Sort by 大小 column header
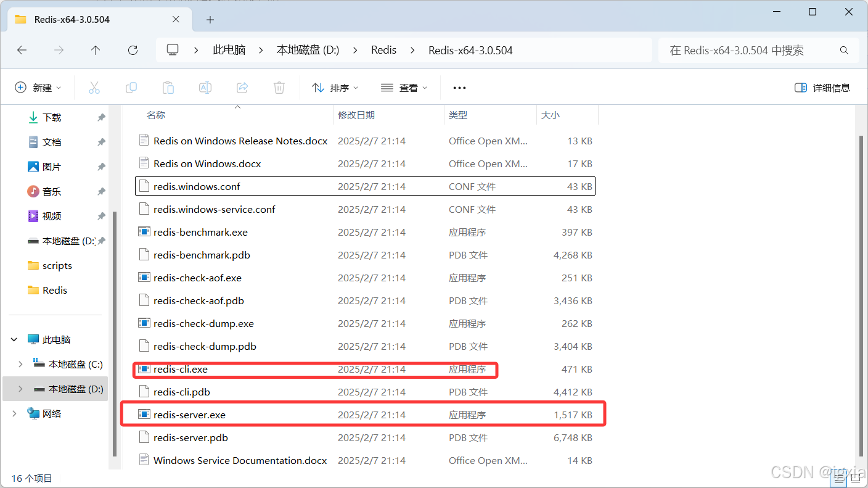The height and width of the screenshot is (488, 868). point(551,115)
